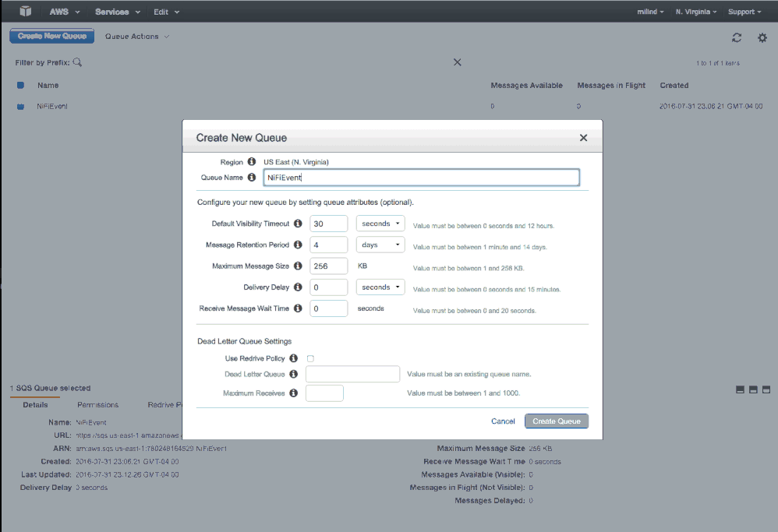Collapse the details pane with layout icon

(x=740, y=389)
